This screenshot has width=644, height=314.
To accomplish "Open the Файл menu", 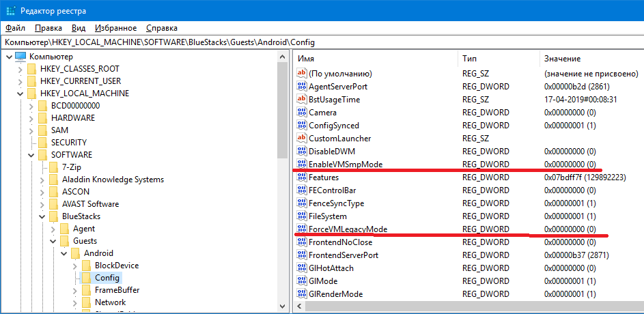I will click(x=15, y=28).
